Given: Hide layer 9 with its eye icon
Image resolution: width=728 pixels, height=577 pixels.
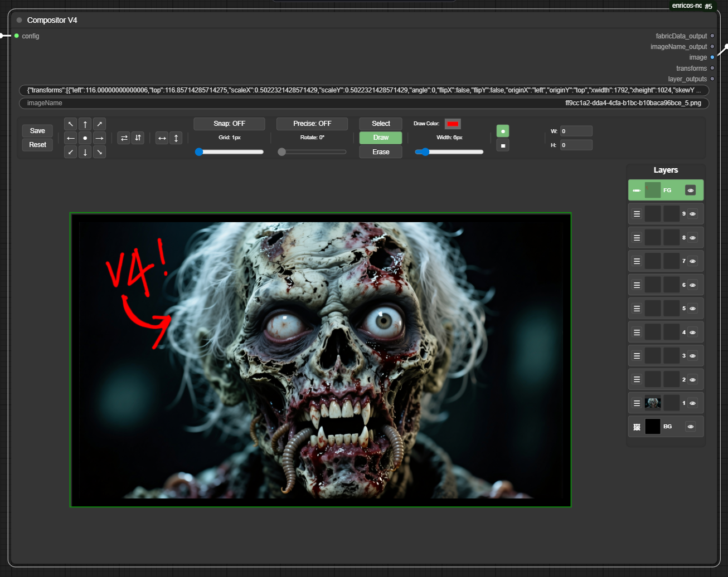Looking at the screenshot, I should 692,214.
